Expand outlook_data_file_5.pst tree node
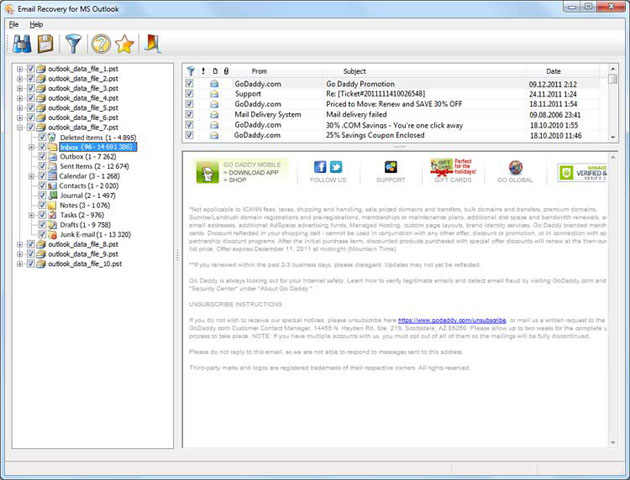The image size is (630, 480). [x=20, y=108]
